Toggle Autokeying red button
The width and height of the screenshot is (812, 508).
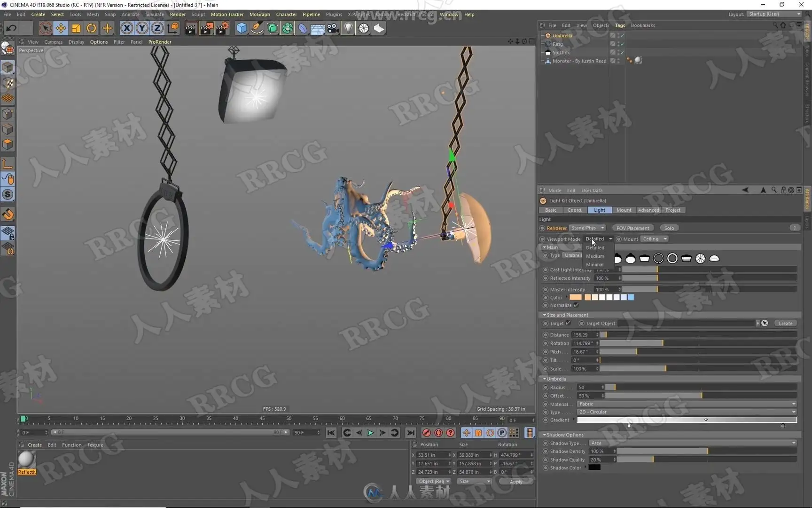pyautogui.click(x=438, y=433)
